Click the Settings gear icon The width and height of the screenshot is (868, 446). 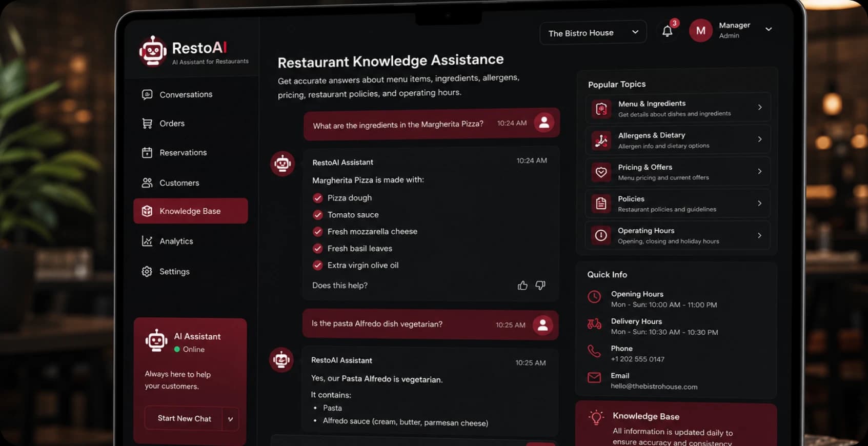(x=147, y=271)
